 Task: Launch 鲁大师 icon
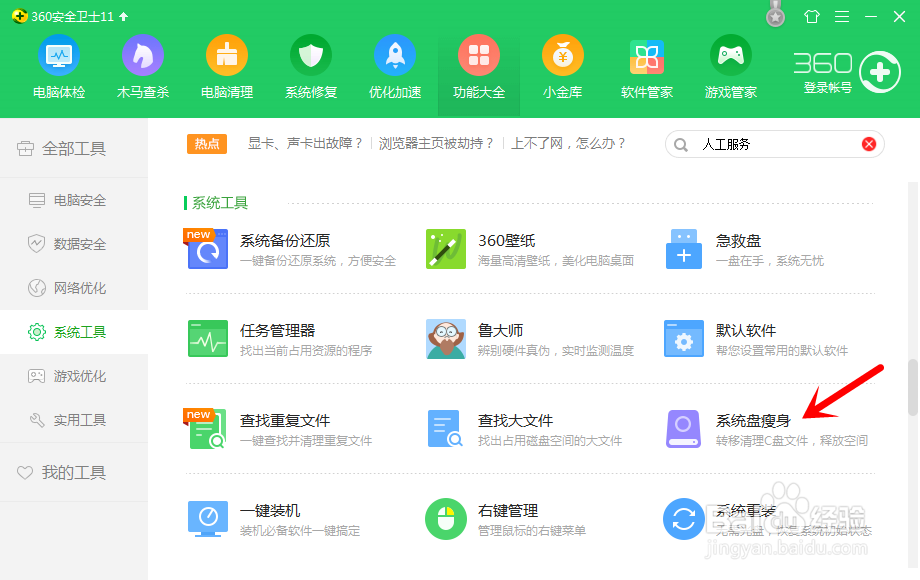click(446, 339)
